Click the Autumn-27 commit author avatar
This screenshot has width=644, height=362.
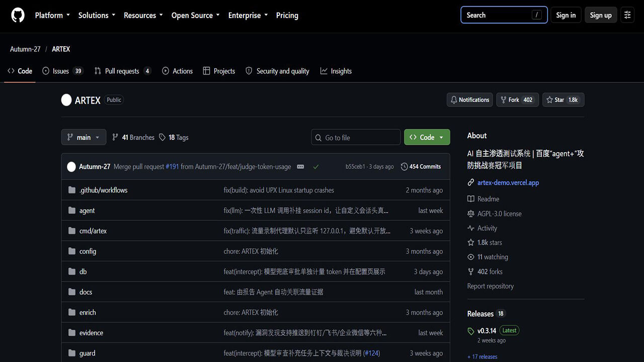click(x=71, y=166)
